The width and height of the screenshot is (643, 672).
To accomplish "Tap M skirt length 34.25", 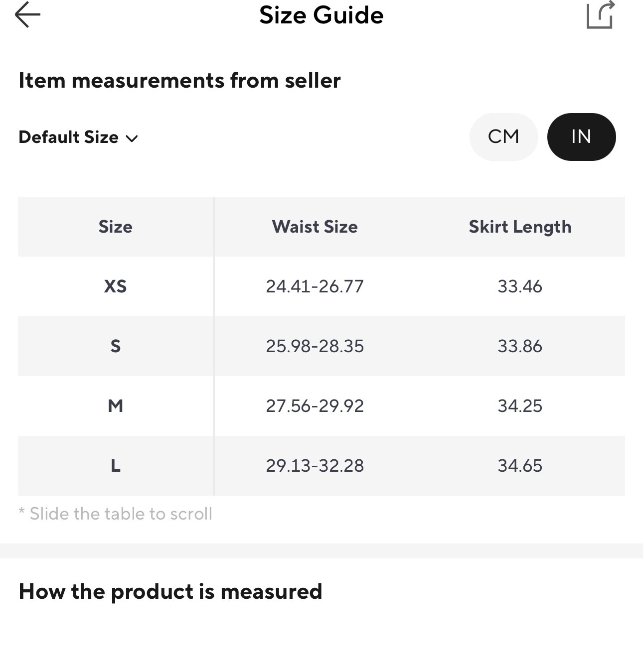I will 520,406.
